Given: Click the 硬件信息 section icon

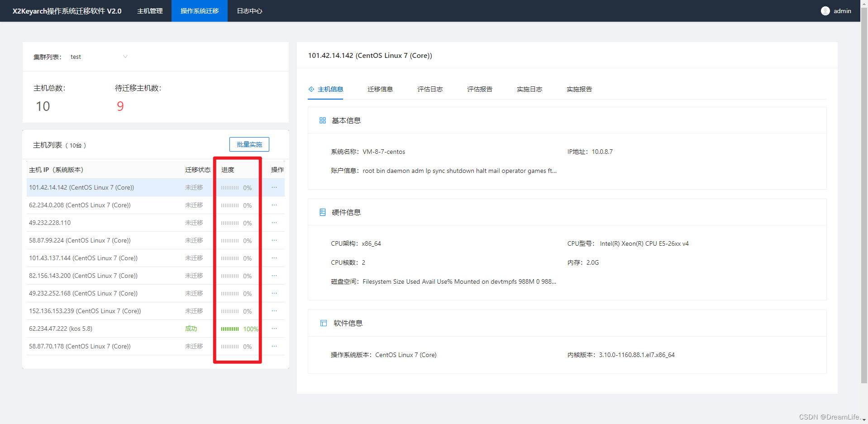Looking at the screenshot, I should [x=323, y=212].
